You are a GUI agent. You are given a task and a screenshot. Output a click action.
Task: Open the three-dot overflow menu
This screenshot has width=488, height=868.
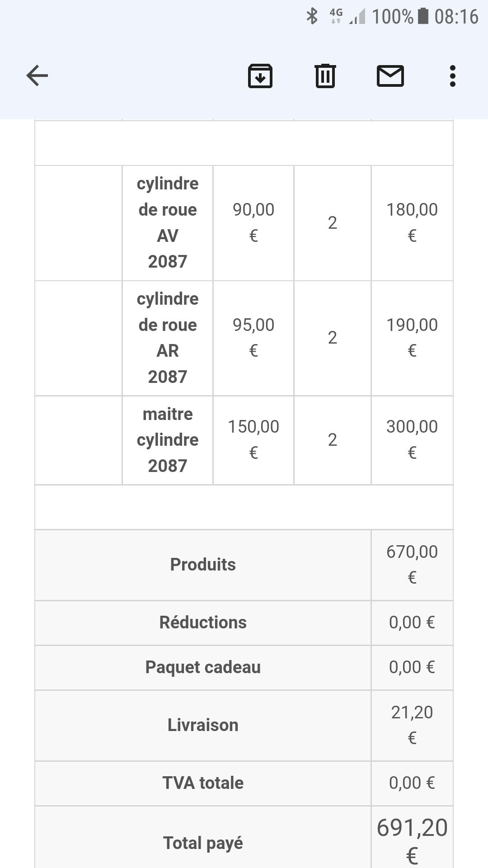pyautogui.click(x=452, y=75)
